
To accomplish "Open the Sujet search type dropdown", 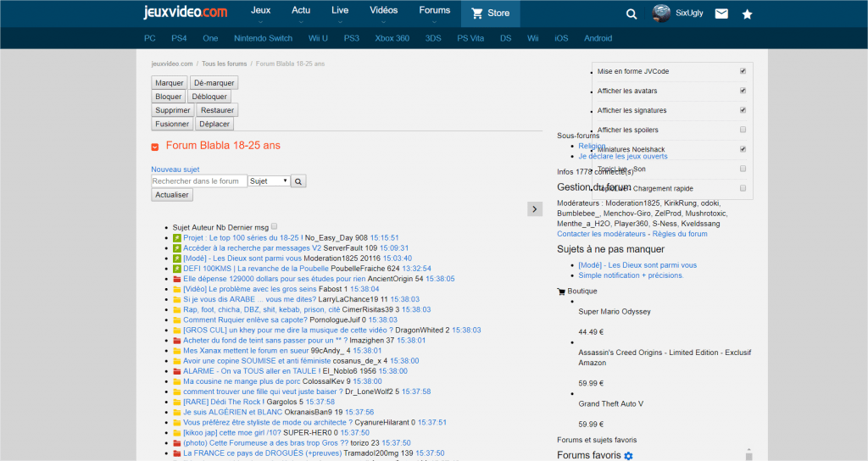I will click(x=269, y=181).
